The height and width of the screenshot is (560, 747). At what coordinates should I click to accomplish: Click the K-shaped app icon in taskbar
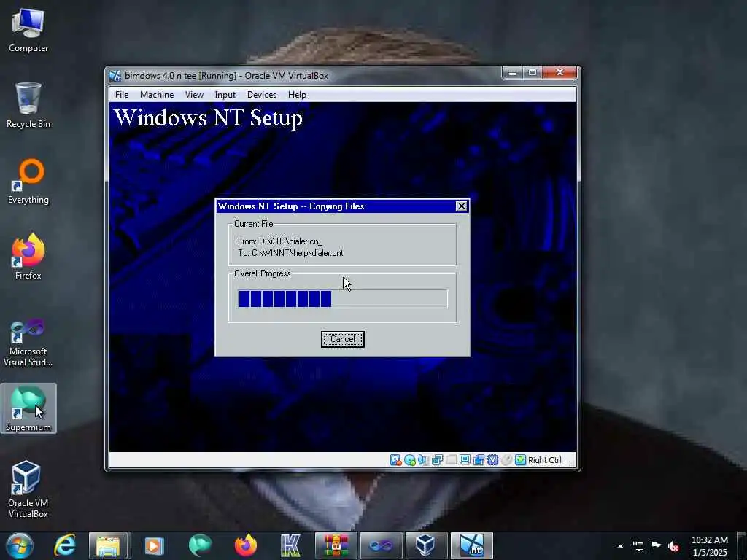[x=290, y=545]
